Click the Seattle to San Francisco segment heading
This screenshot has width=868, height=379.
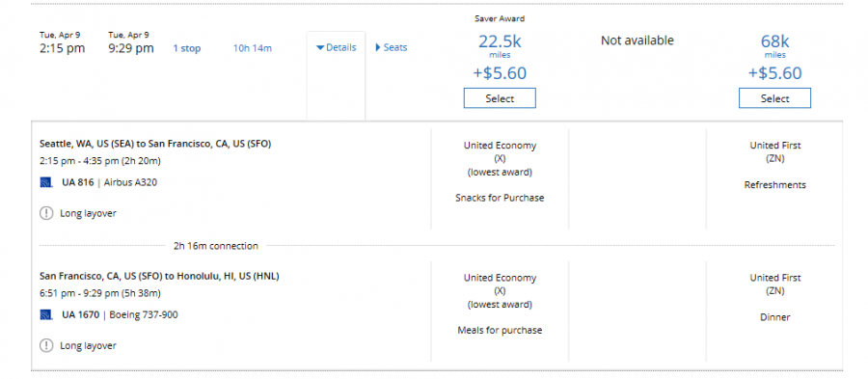tap(155, 144)
